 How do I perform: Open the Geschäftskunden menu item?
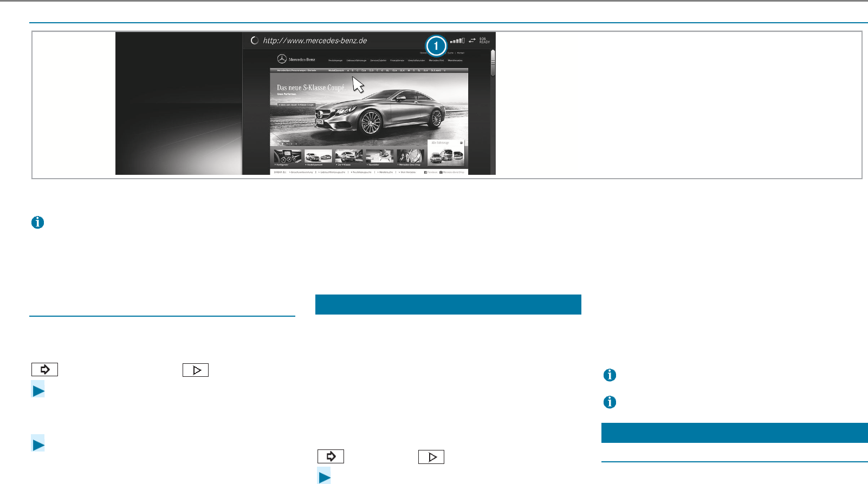[x=416, y=61]
